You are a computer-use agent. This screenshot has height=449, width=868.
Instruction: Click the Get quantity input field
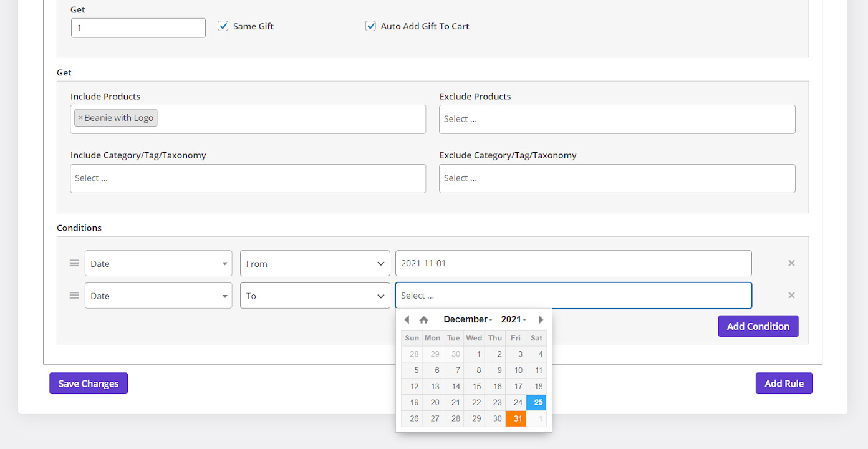coord(138,27)
